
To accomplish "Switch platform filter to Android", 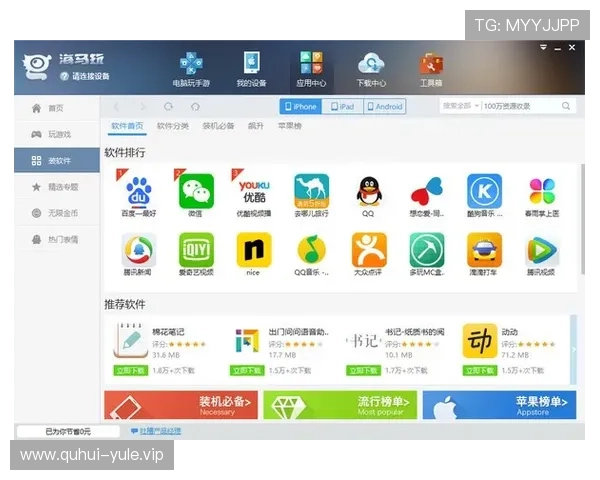I will coord(385,106).
